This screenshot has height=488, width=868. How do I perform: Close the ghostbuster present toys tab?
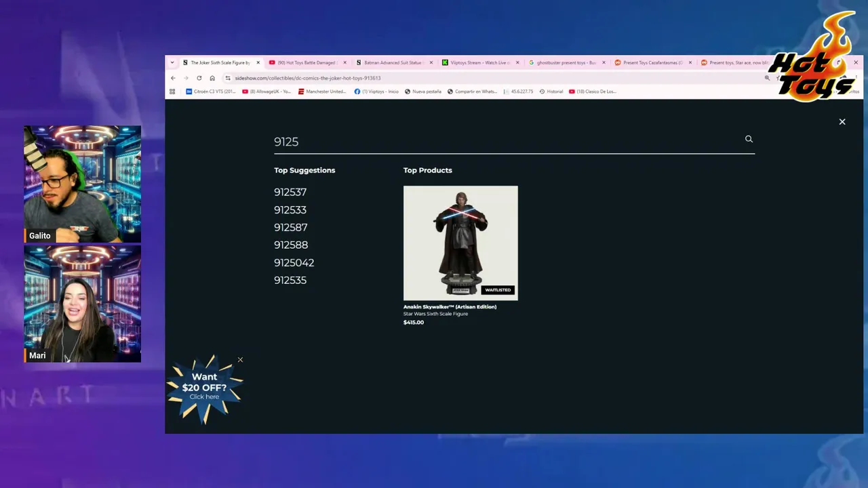(x=604, y=62)
